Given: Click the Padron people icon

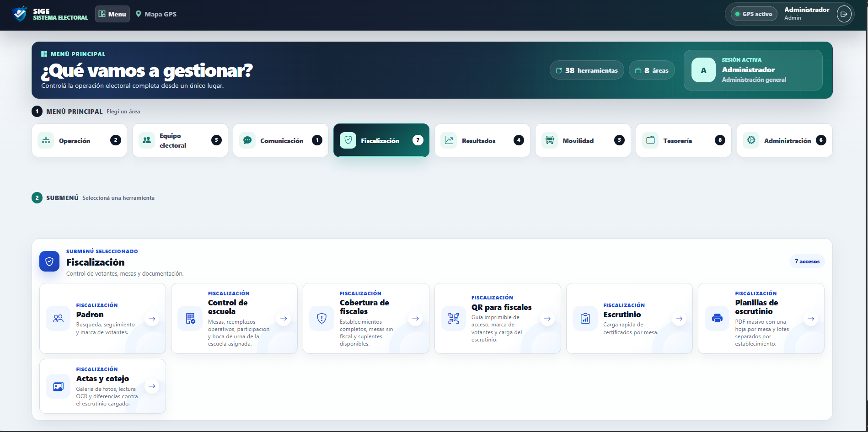Looking at the screenshot, I should (x=58, y=318).
